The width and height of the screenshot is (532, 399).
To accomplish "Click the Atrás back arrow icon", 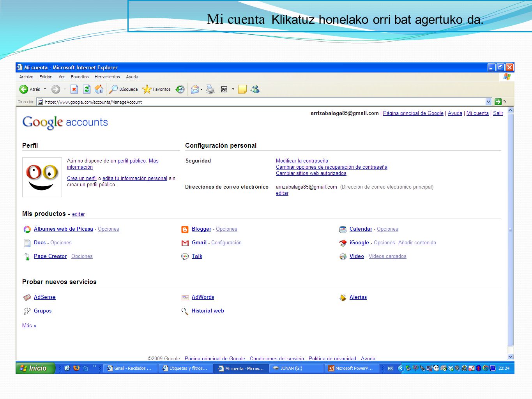I will (24, 89).
